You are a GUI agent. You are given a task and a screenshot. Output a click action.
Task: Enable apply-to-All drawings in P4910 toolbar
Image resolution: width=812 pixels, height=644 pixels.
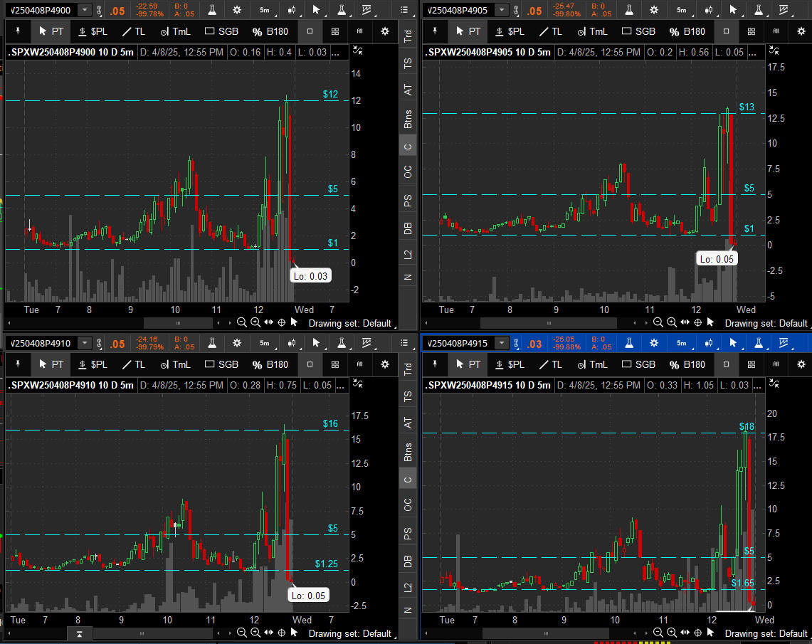tap(359, 364)
